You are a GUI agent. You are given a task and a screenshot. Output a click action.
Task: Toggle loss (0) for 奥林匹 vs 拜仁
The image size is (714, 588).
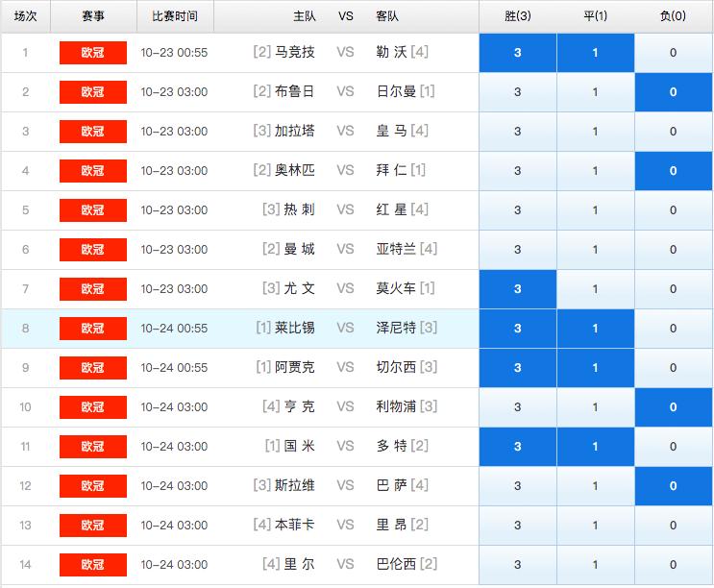[x=673, y=171]
